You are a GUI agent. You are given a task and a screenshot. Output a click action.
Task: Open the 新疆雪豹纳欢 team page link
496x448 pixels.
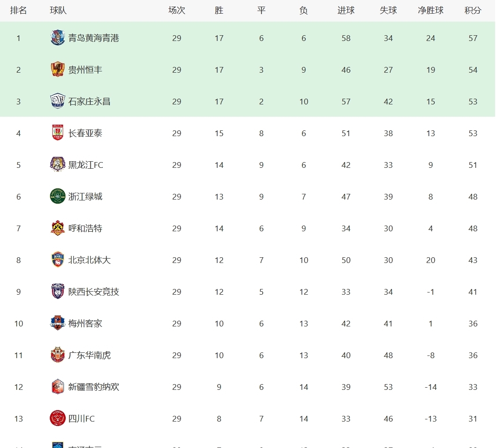click(x=93, y=387)
